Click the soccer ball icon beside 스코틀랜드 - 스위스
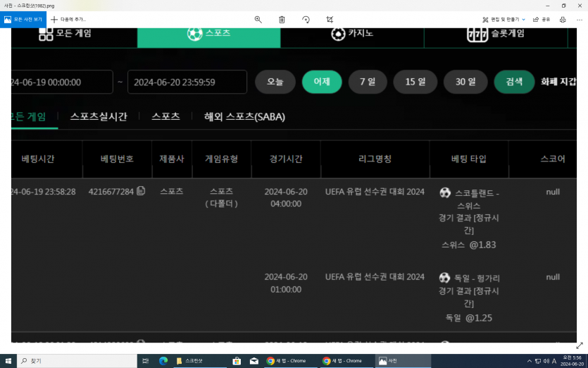588x368 pixels. (x=445, y=193)
